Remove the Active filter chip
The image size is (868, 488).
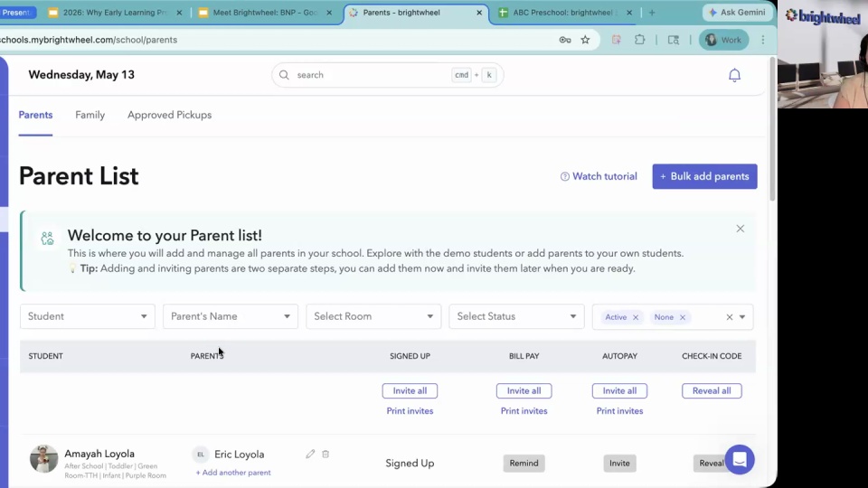[x=636, y=317]
